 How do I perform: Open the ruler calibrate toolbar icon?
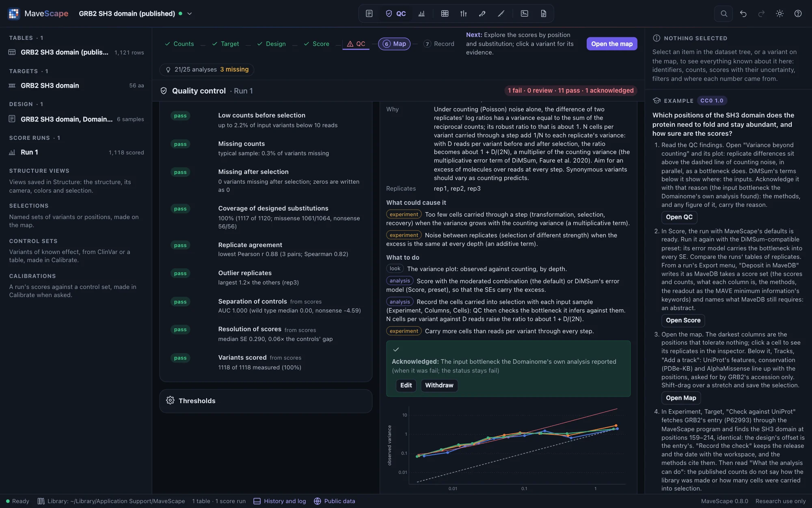pos(501,13)
